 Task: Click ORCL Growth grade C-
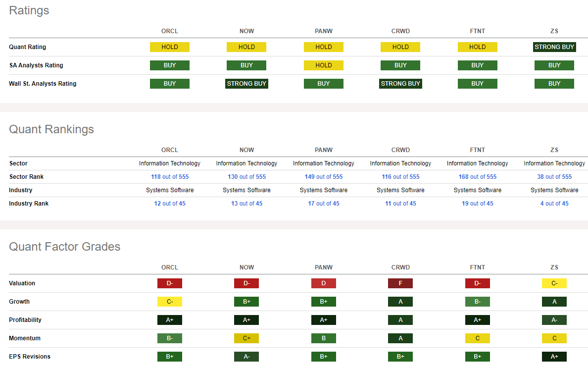[x=169, y=302]
